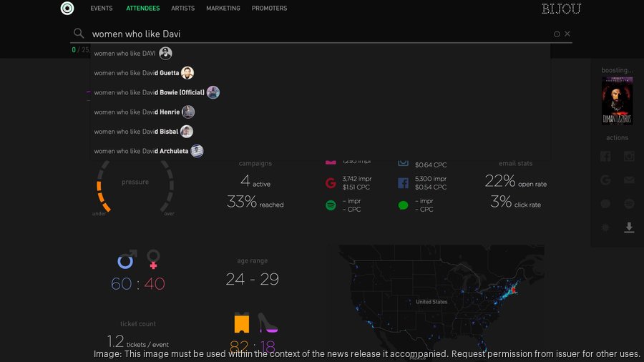Click the Instagram icon in actions panel
644x362 pixels.
pyautogui.click(x=629, y=157)
